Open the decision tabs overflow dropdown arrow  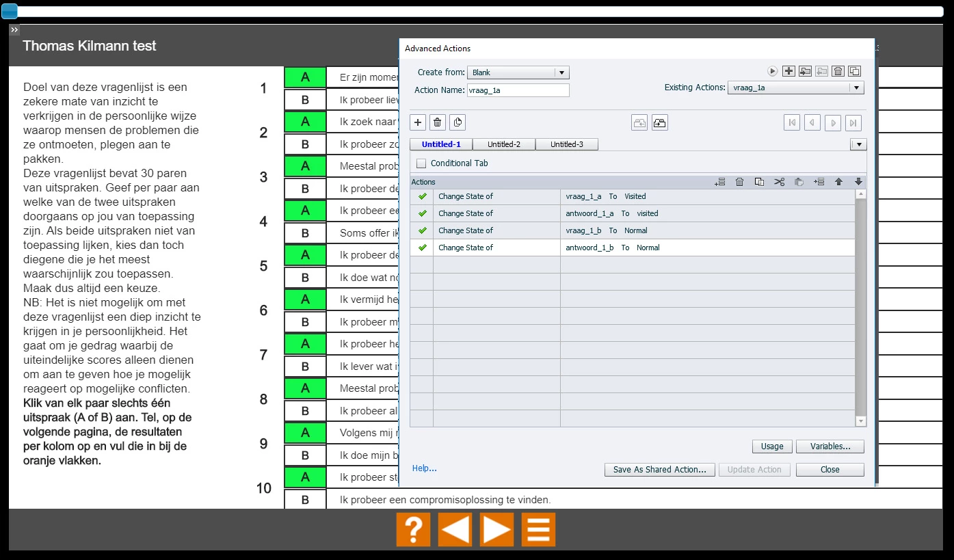pos(858,145)
